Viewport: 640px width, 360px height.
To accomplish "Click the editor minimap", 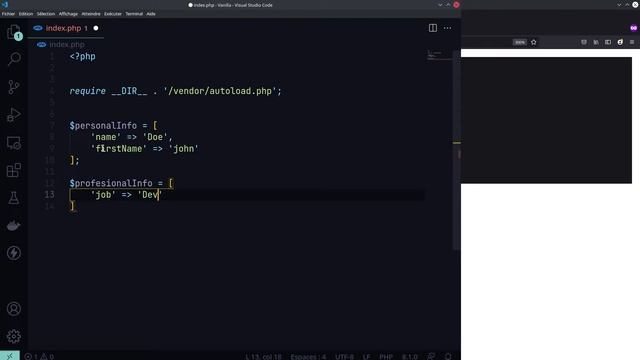I will click(x=439, y=56).
